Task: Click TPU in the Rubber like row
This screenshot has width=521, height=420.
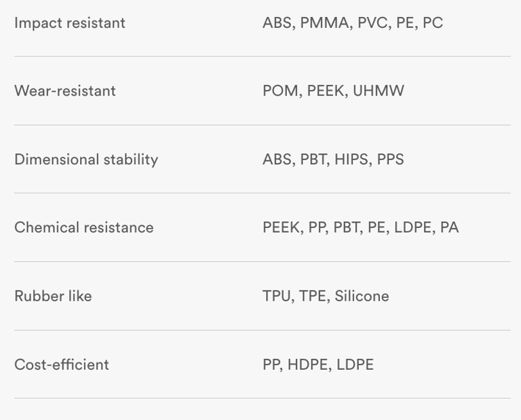Action: click(277, 296)
